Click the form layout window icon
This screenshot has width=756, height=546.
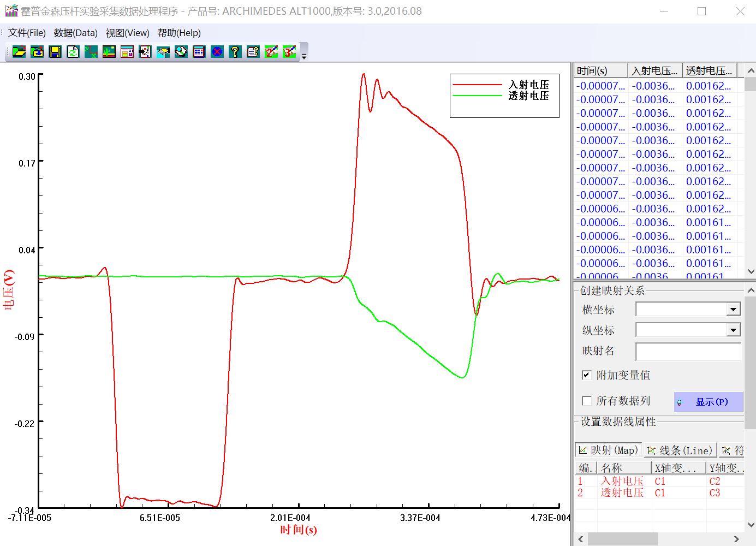point(127,52)
